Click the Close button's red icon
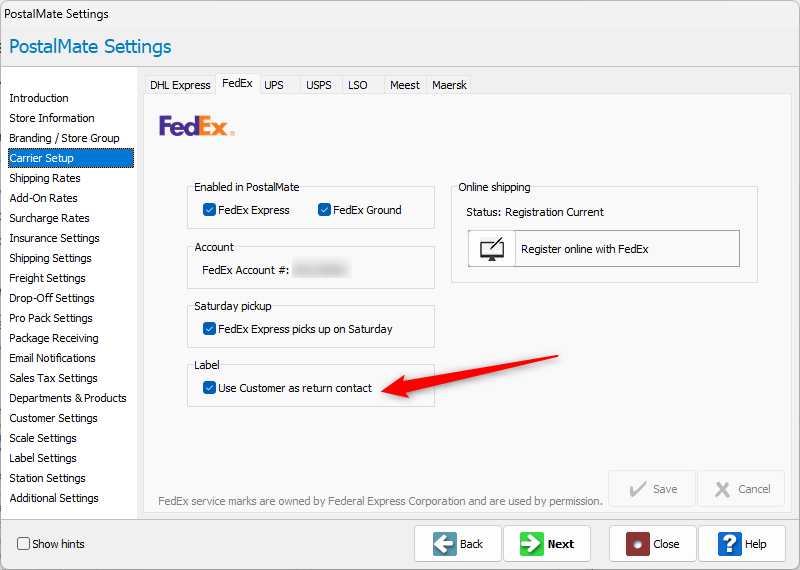This screenshot has height=570, width=800. [x=638, y=544]
